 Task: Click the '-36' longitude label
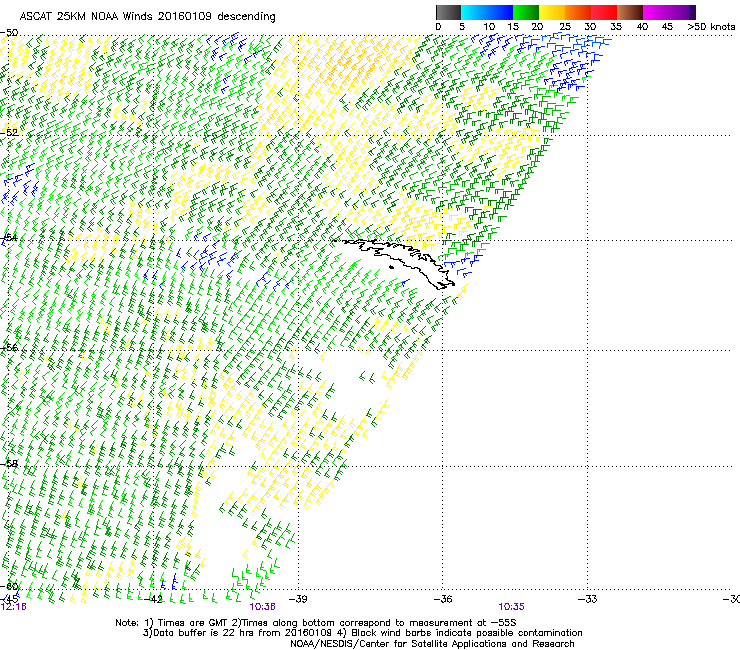(x=443, y=599)
